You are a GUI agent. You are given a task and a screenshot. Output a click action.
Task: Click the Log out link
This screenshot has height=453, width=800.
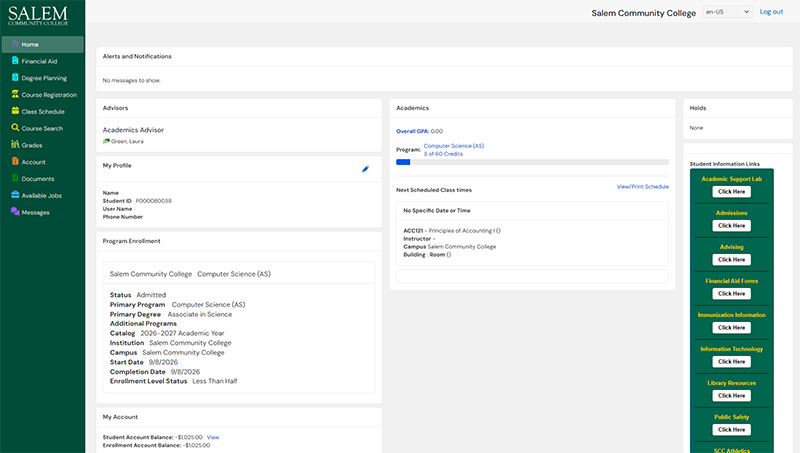point(771,12)
